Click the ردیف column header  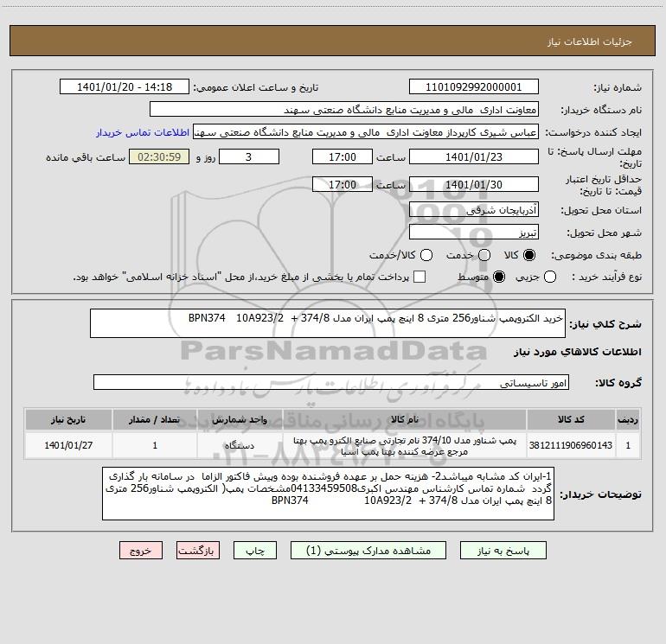click(x=628, y=419)
